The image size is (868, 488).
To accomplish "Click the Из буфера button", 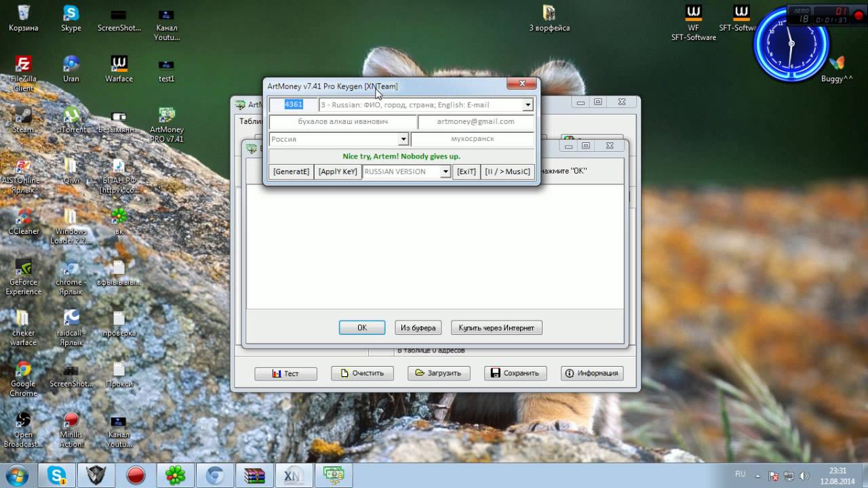I will click(418, 327).
